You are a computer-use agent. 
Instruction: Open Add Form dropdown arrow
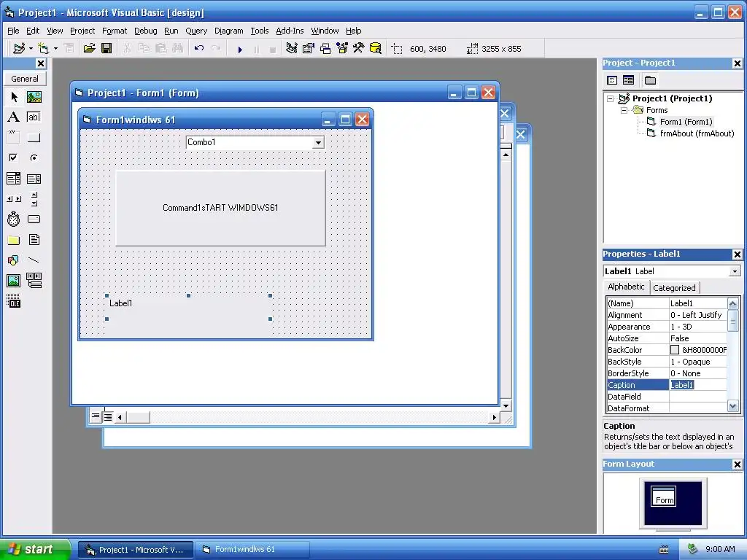pyautogui.click(x=55, y=49)
